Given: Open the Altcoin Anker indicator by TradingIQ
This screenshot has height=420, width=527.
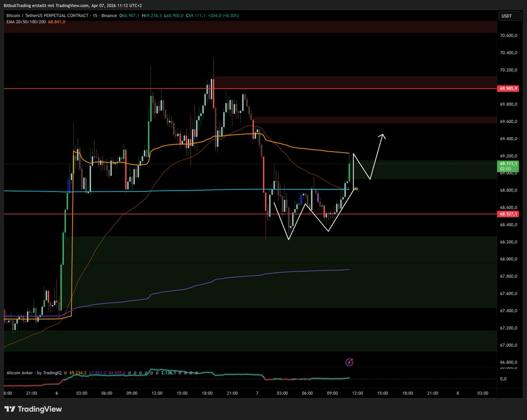Looking at the screenshot, I should (34, 372).
